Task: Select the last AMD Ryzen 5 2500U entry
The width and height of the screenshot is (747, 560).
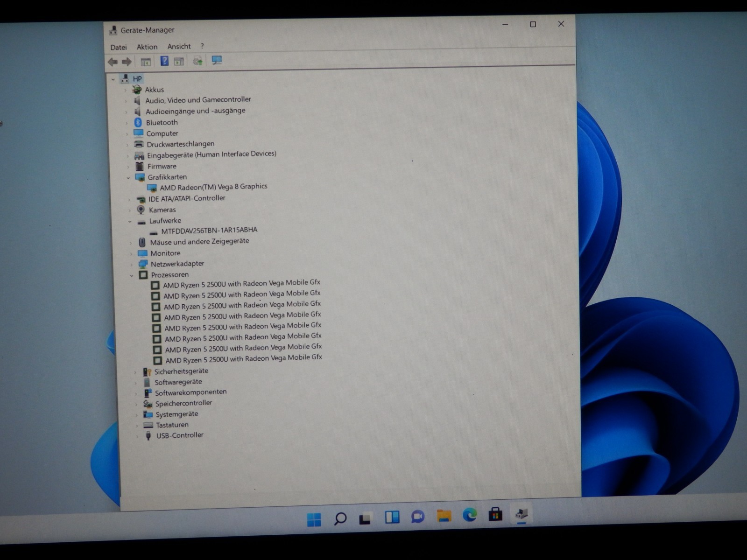Action: pos(244,359)
